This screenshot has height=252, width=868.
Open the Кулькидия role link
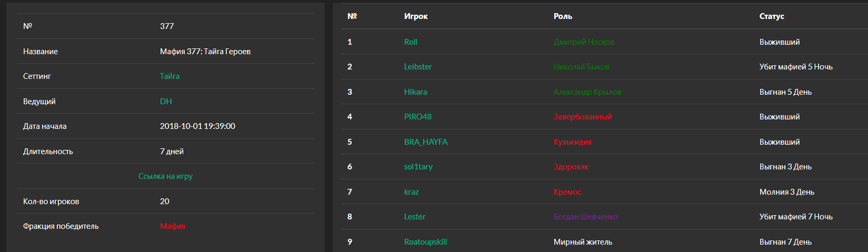(572, 142)
